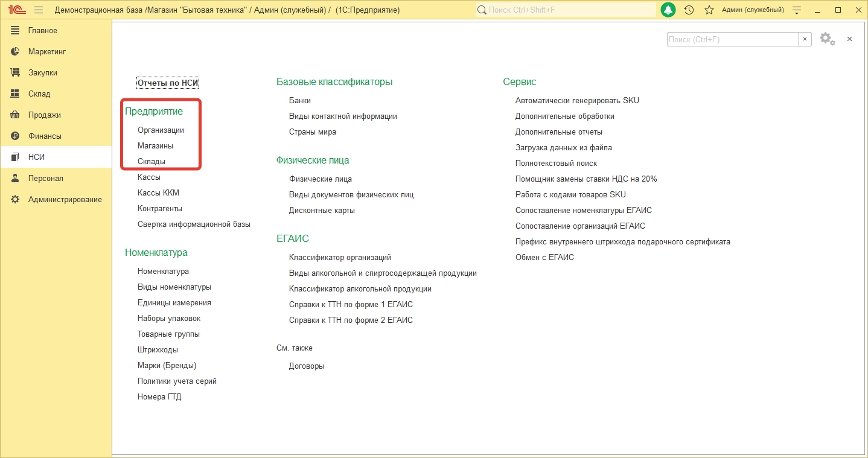Open Штрихкоды

[158, 350]
